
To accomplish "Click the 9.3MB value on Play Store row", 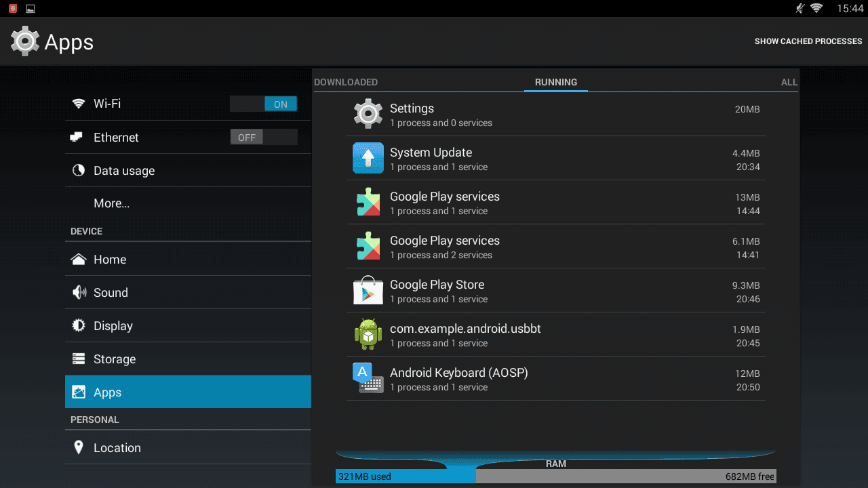I will pyautogui.click(x=746, y=285).
